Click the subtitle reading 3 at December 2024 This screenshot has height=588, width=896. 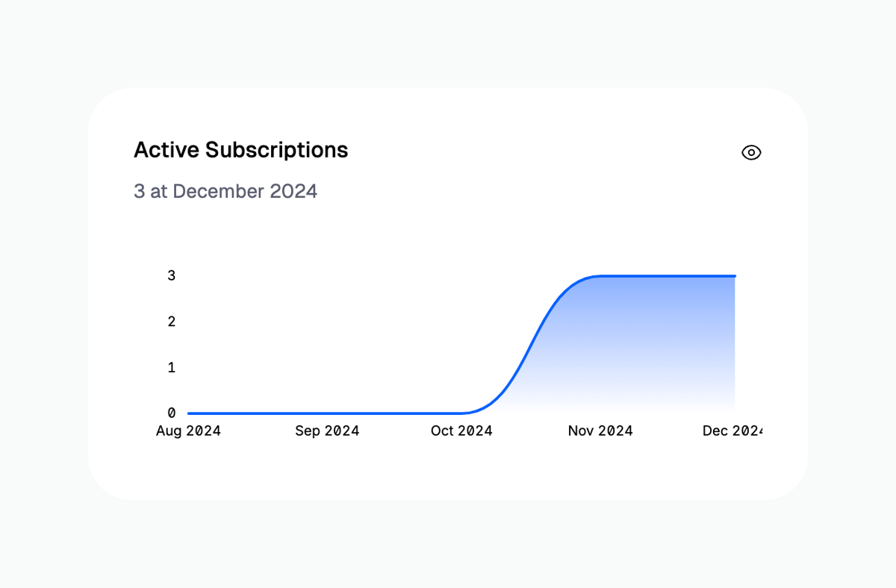(x=225, y=191)
